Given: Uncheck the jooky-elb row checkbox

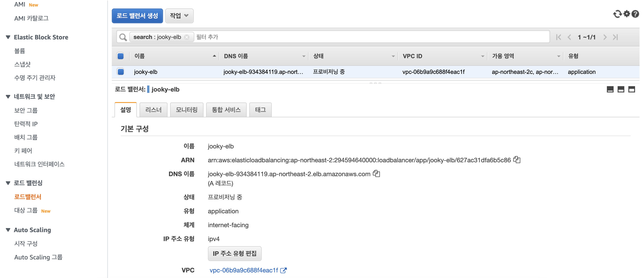Looking at the screenshot, I should click(121, 72).
